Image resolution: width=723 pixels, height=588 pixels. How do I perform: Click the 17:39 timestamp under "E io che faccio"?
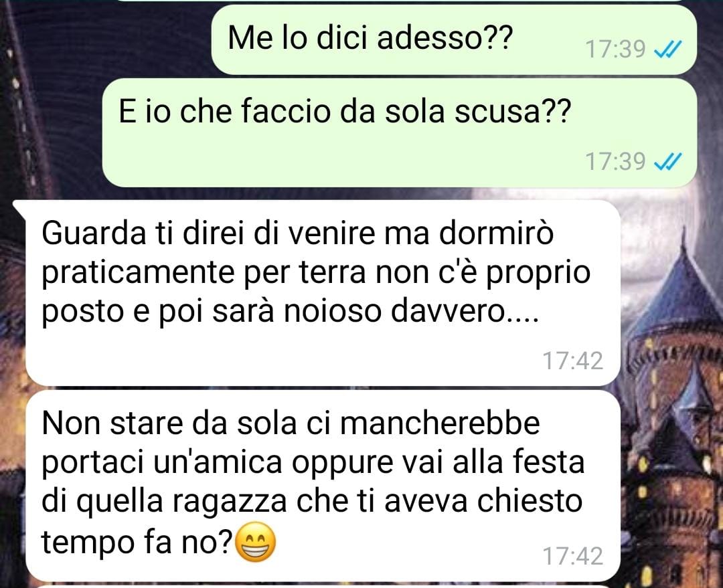(x=615, y=162)
